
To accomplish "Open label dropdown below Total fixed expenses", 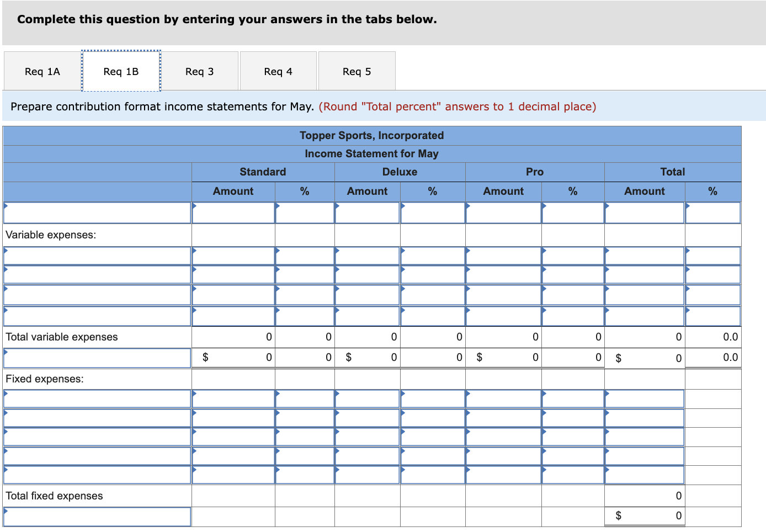I will (97, 517).
